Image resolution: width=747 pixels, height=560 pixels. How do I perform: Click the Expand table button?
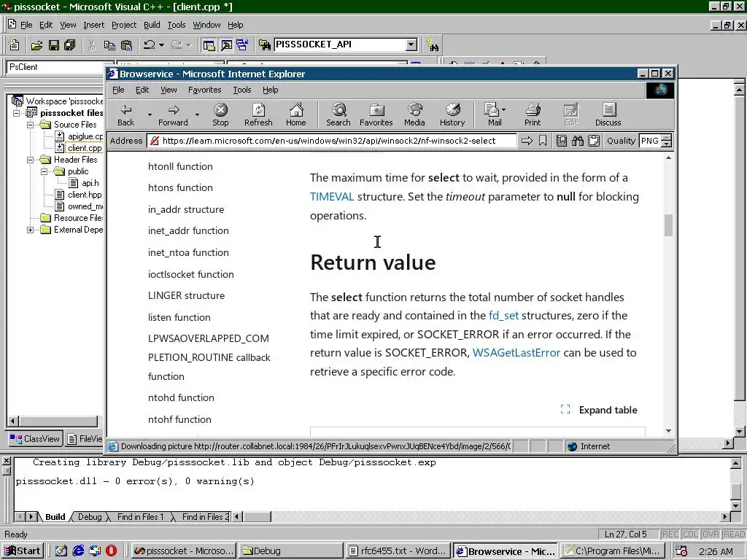tap(600, 410)
